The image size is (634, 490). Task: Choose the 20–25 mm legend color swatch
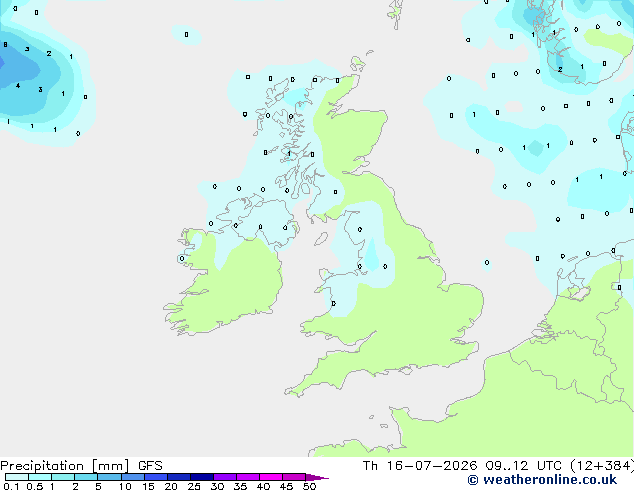pyautogui.click(x=178, y=477)
